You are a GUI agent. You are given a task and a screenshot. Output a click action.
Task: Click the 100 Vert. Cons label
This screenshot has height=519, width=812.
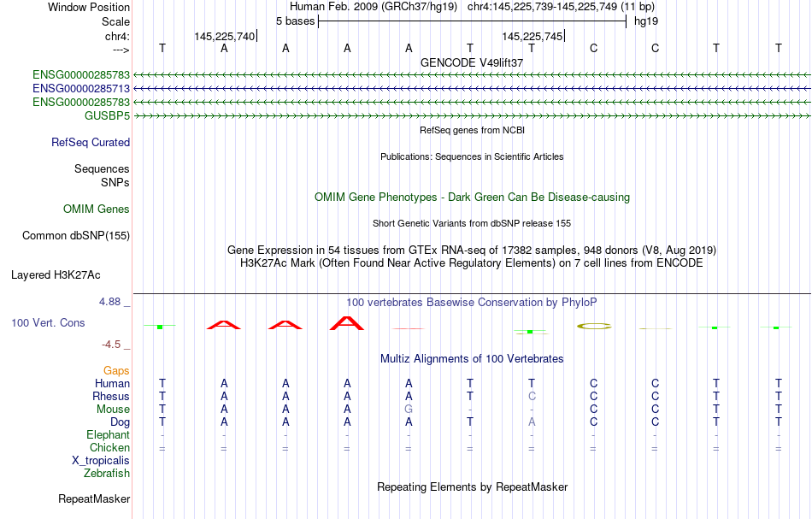[x=48, y=322]
